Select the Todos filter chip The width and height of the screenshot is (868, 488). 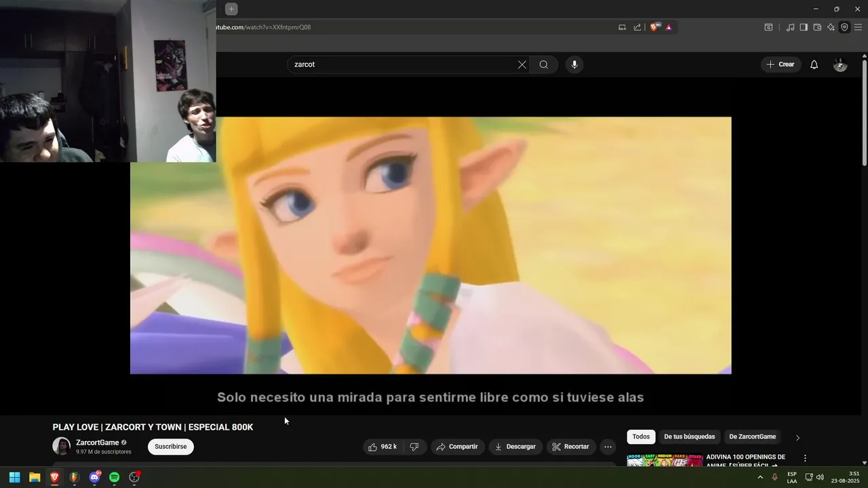point(641,437)
